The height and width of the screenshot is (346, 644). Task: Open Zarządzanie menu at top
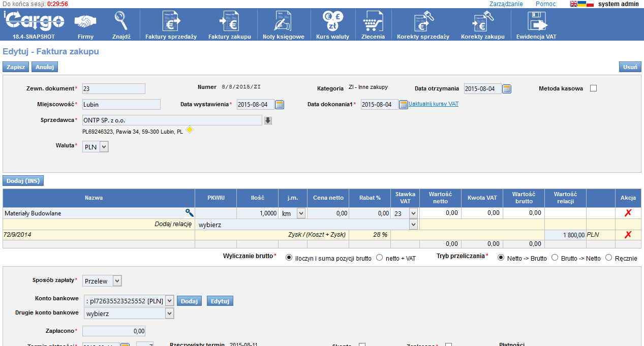(x=506, y=4)
